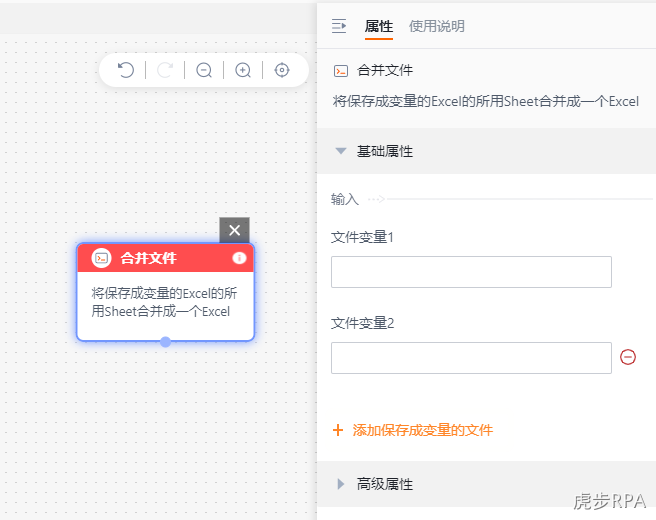The image size is (656, 520).
Task: Click the node's bottom connector dot
Action: [x=166, y=342]
